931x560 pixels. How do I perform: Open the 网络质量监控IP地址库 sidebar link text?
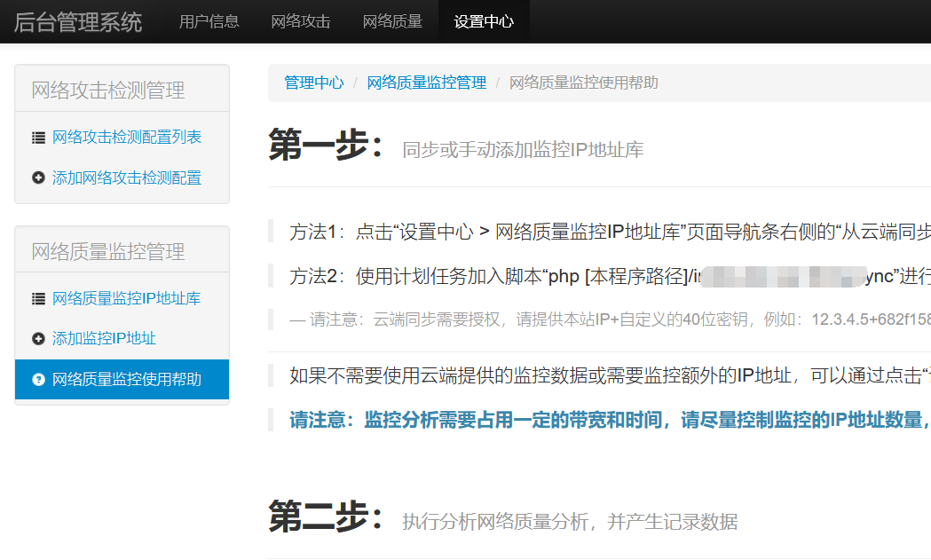pyautogui.click(x=127, y=299)
